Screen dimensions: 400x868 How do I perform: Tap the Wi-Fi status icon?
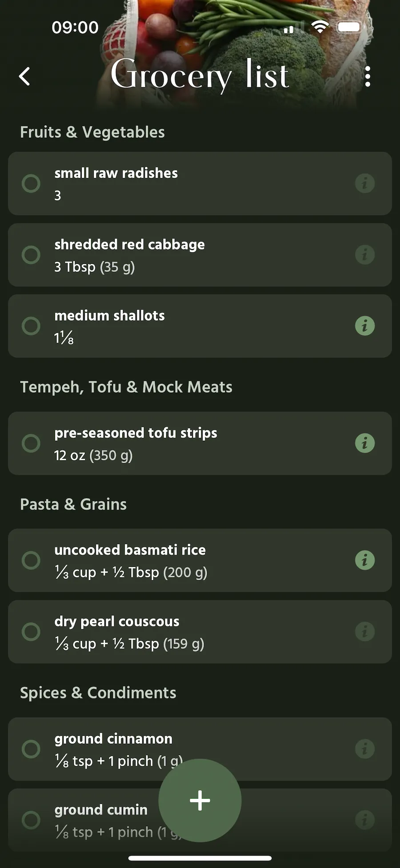click(319, 27)
